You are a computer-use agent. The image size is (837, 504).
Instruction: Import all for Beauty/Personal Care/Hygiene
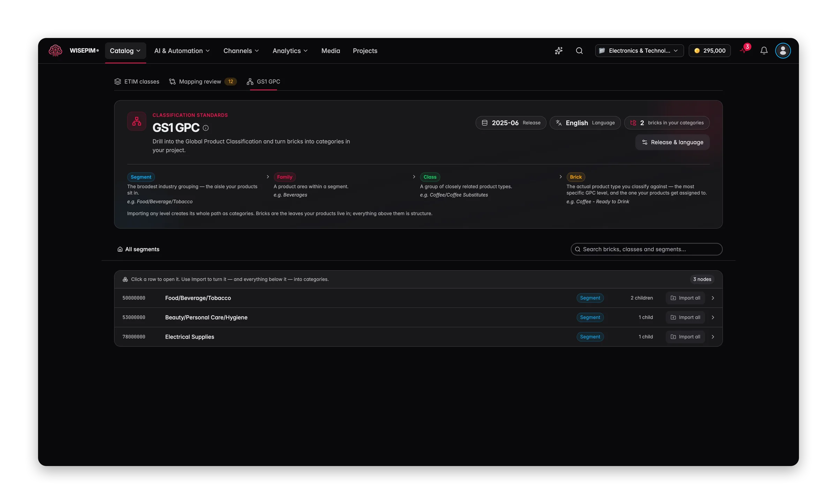pos(685,317)
